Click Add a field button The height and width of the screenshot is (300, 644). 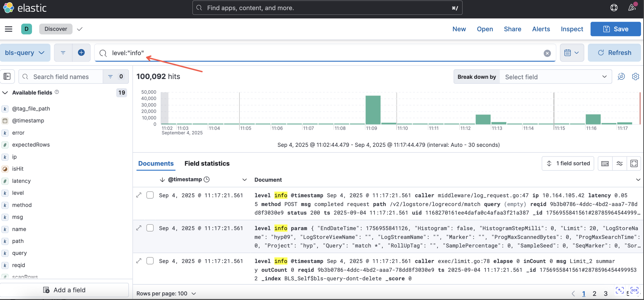[64, 290]
